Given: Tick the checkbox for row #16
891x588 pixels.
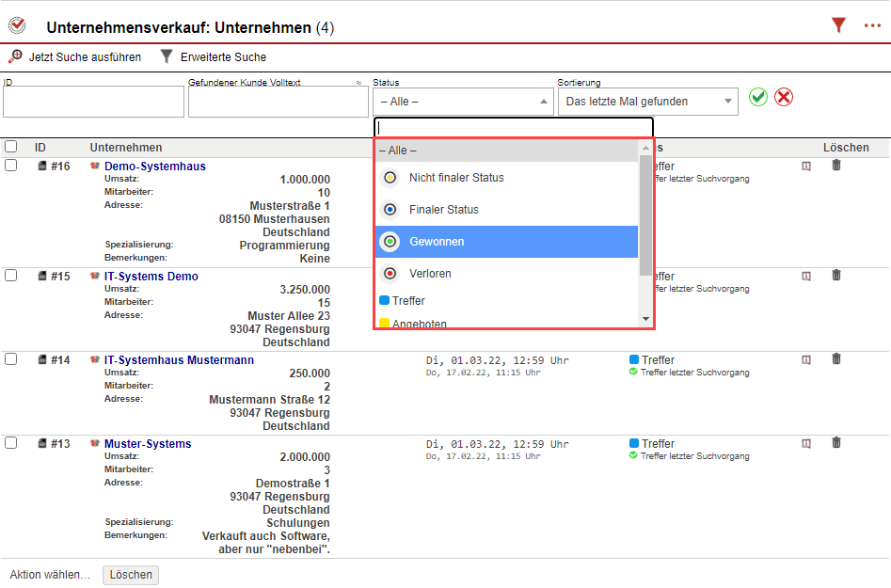Looking at the screenshot, I should click(x=11, y=166).
